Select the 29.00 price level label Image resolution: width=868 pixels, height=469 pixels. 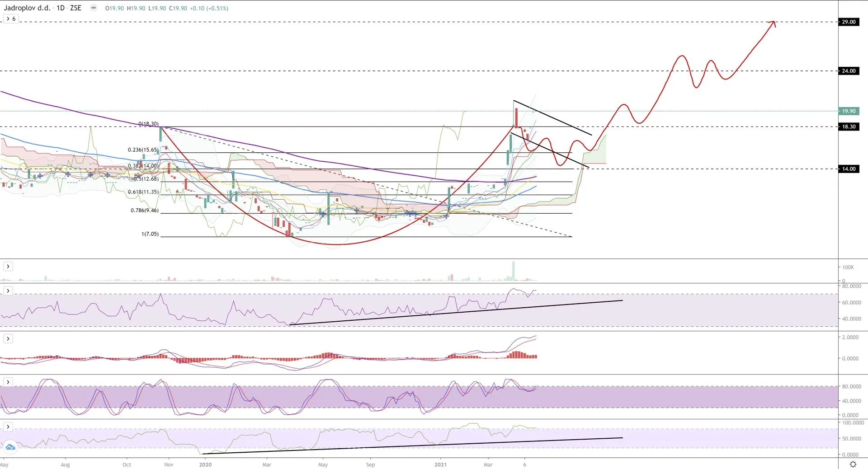[x=848, y=22]
